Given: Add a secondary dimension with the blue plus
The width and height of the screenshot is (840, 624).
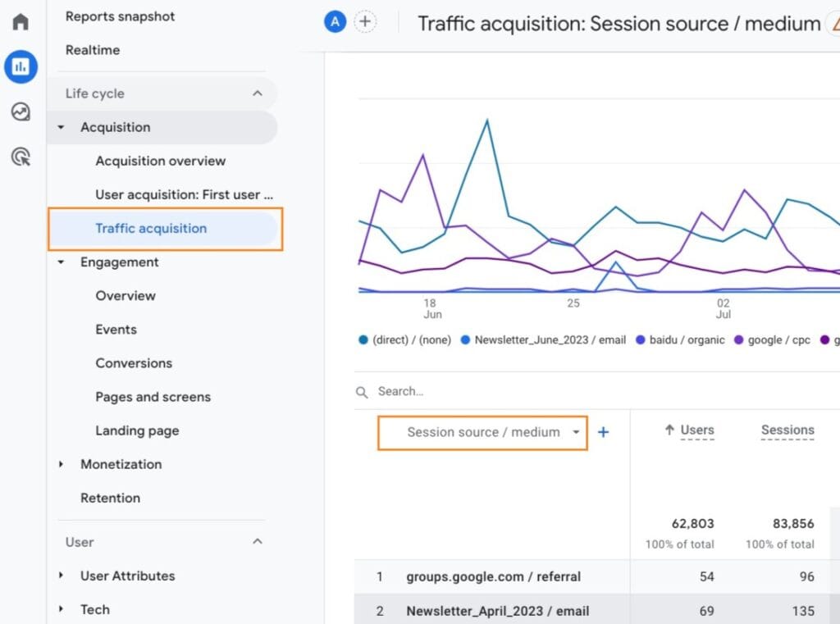Looking at the screenshot, I should (603, 432).
